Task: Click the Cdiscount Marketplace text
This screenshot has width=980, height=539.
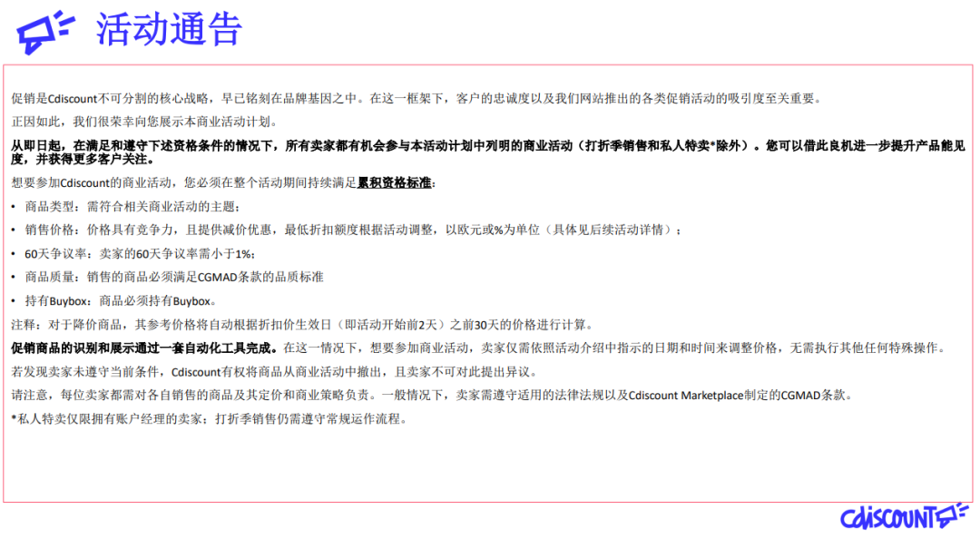Action: coord(685,393)
